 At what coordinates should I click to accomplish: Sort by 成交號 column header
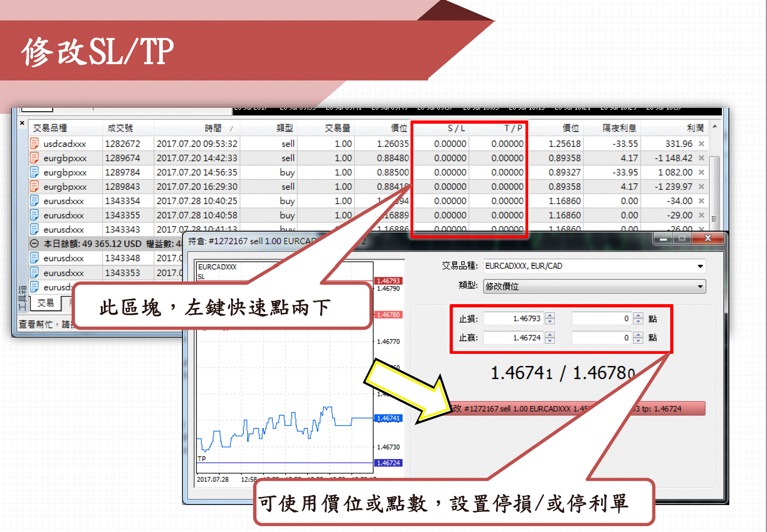pos(128,128)
